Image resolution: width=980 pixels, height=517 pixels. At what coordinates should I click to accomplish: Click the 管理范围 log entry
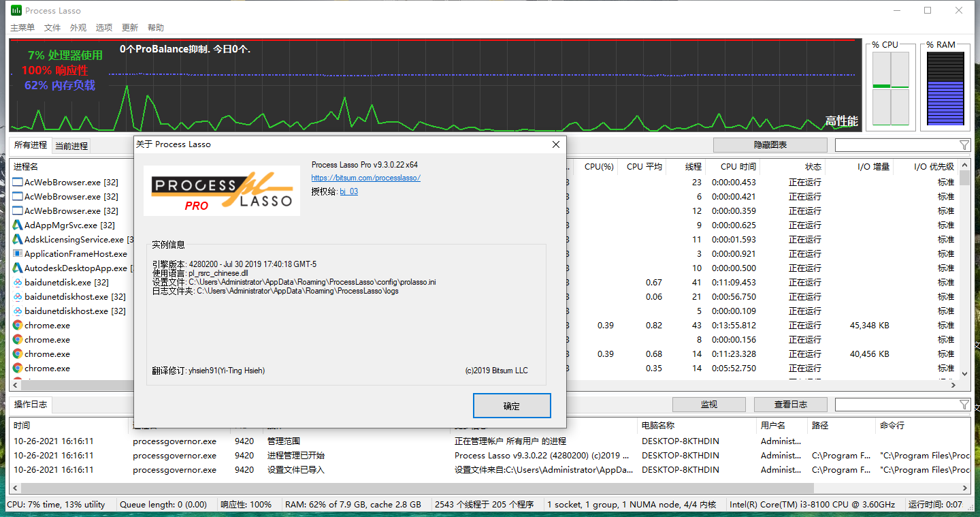[490, 441]
